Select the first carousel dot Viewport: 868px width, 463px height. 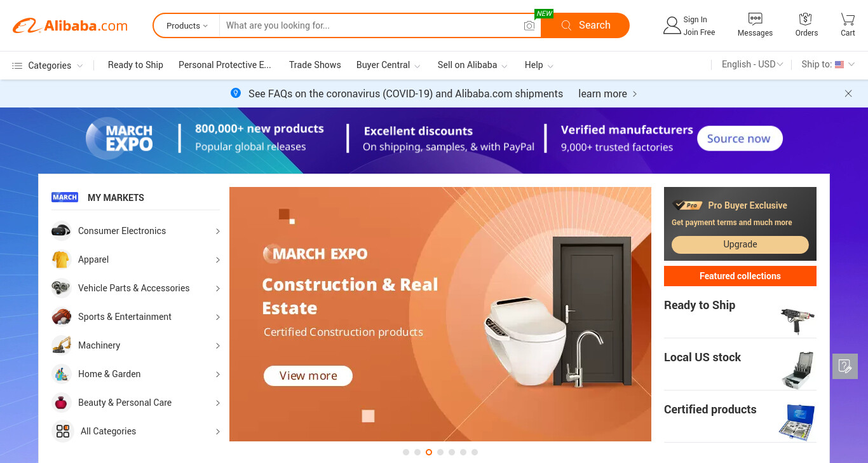[406, 452]
